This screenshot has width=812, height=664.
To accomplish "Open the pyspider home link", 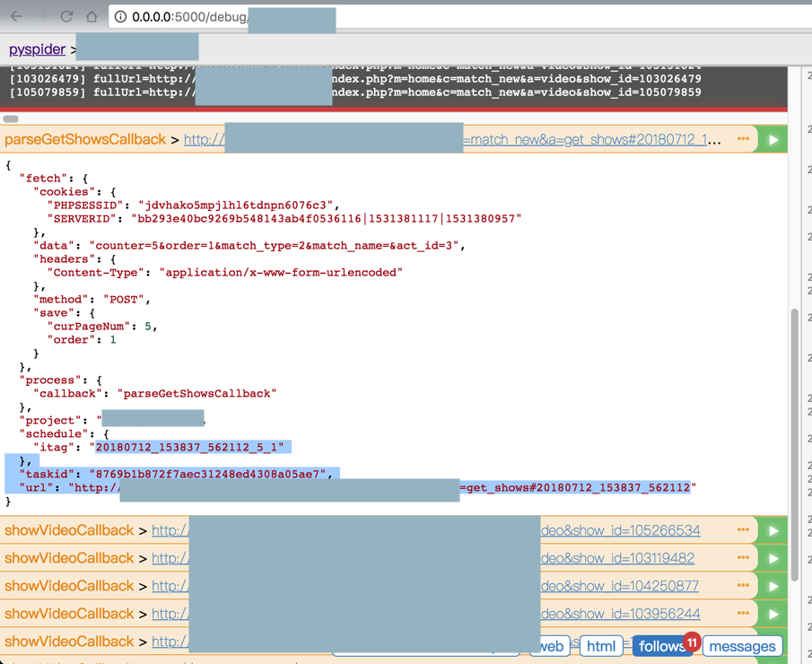I will 38,49.
